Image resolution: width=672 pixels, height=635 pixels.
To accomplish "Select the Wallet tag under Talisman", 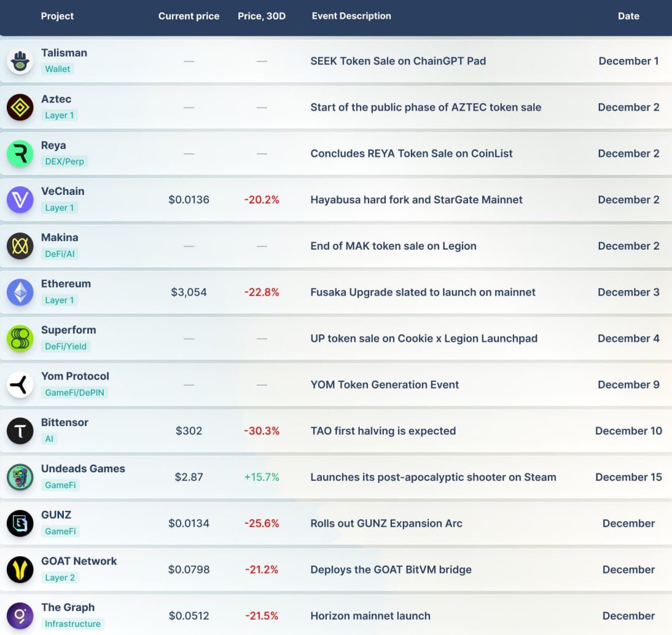I will click(x=57, y=69).
